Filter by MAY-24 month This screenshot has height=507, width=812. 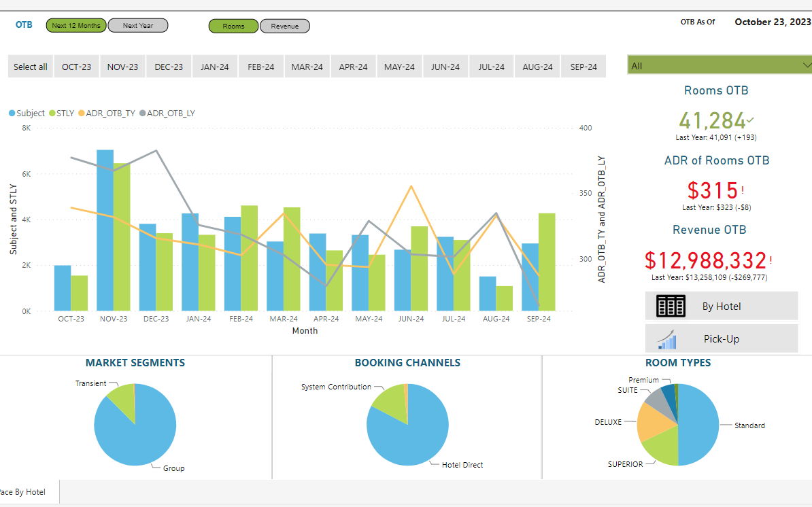399,67
